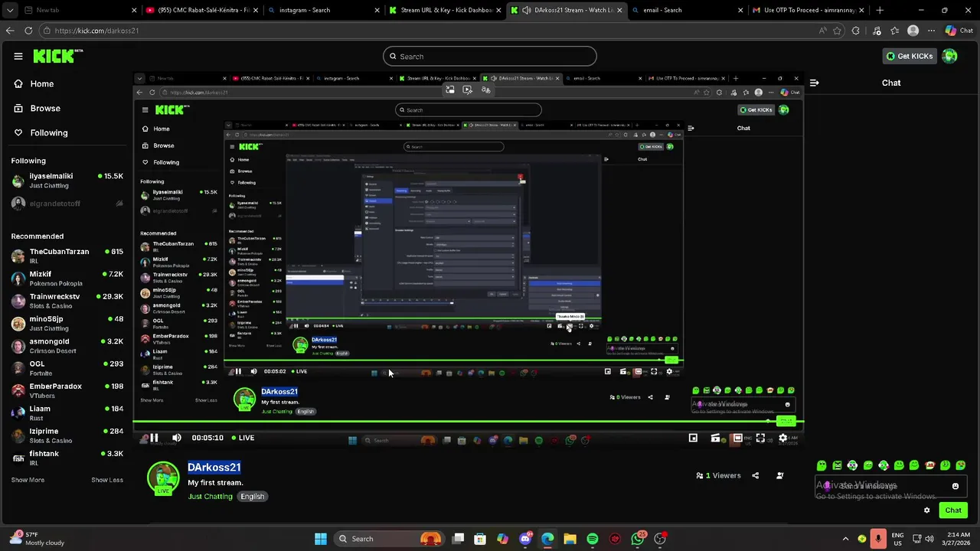980x551 pixels.
Task: Click the Kick search box
Action: tap(490, 56)
